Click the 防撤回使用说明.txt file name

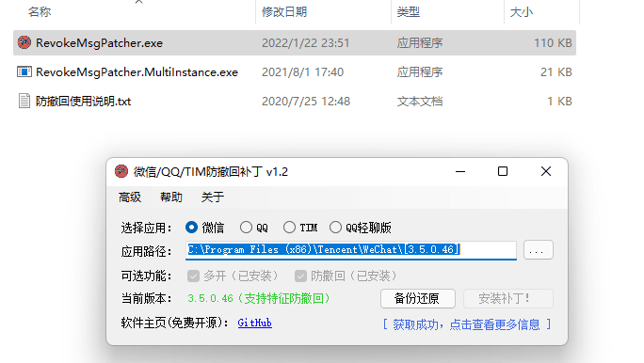point(84,102)
